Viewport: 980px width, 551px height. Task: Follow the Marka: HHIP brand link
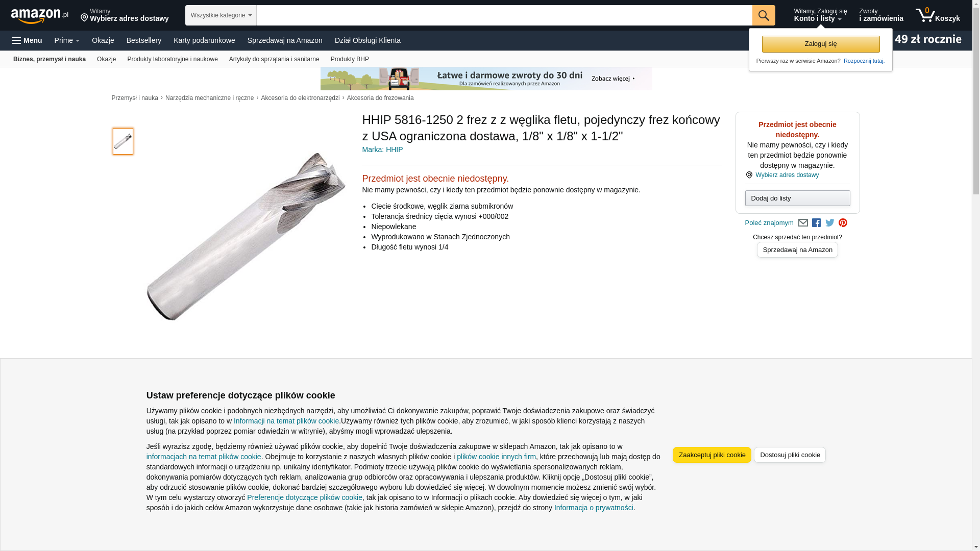point(382,149)
